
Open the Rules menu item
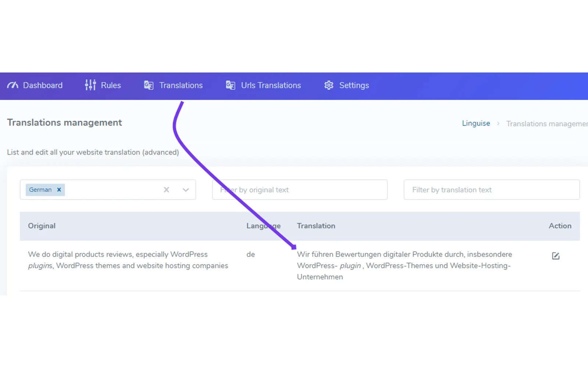(x=103, y=85)
